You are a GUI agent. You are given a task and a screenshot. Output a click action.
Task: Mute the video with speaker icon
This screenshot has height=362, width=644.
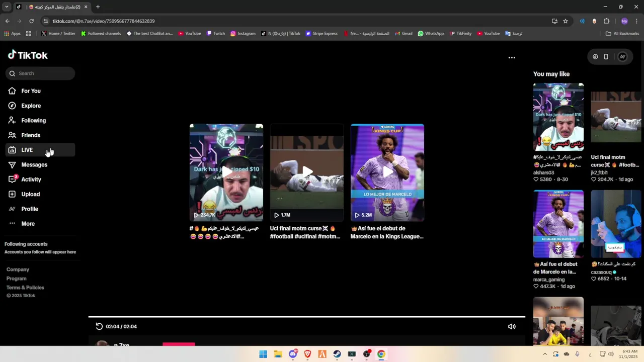(x=512, y=326)
